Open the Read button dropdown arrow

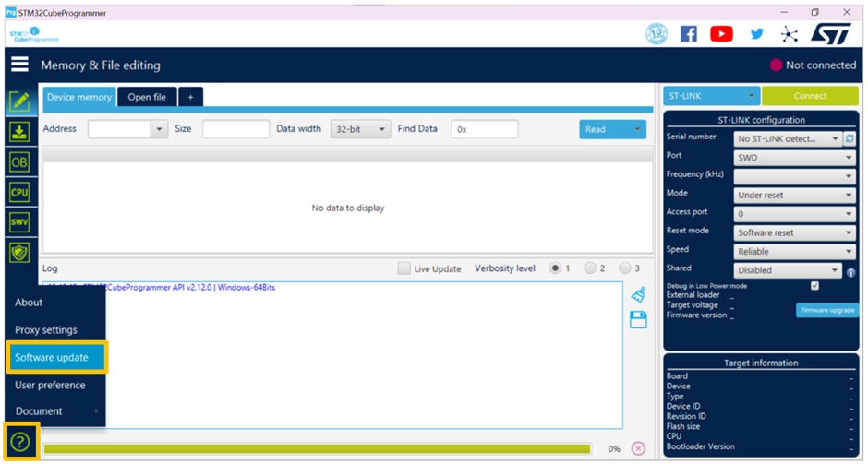[637, 129]
